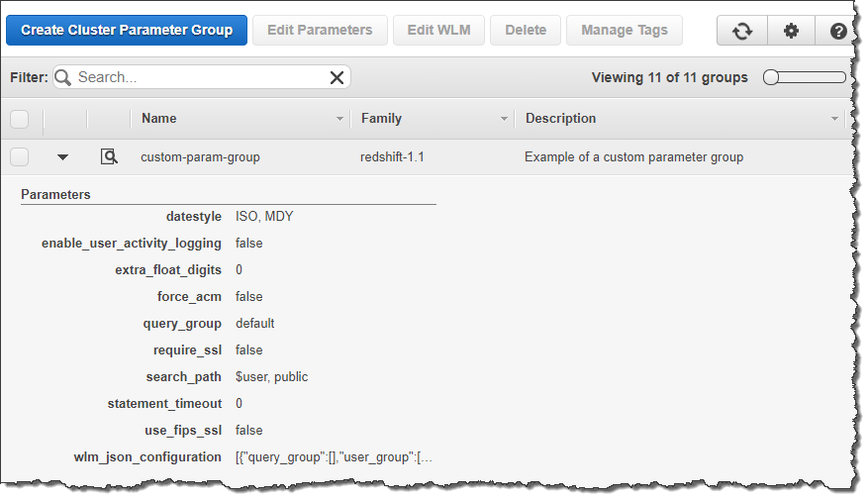868x499 pixels.
Task: Click the search magnifier icon in filter
Action: 64,77
